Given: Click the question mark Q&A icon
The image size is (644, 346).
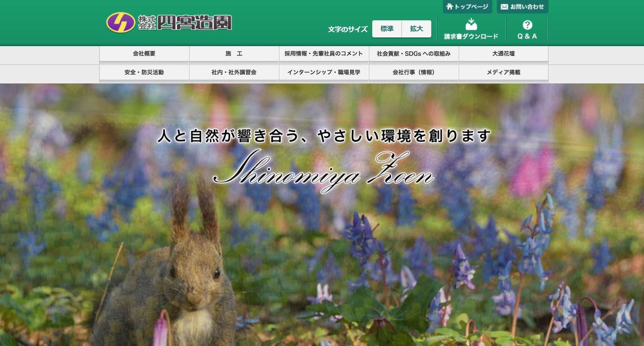Looking at the screenshot, I should 527,25.
